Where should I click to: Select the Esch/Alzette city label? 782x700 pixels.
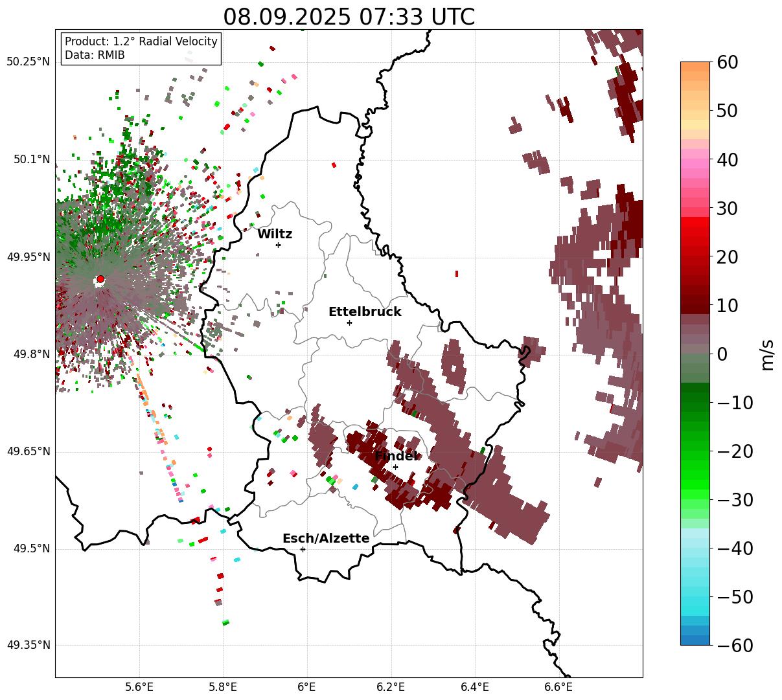(326, 539)
